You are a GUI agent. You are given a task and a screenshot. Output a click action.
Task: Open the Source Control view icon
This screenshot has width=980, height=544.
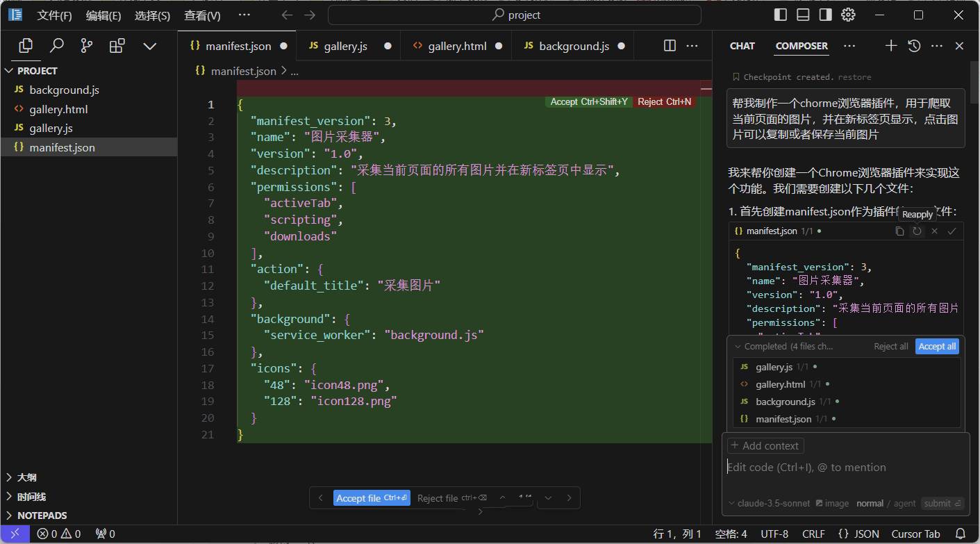click(x=86, y=46)
